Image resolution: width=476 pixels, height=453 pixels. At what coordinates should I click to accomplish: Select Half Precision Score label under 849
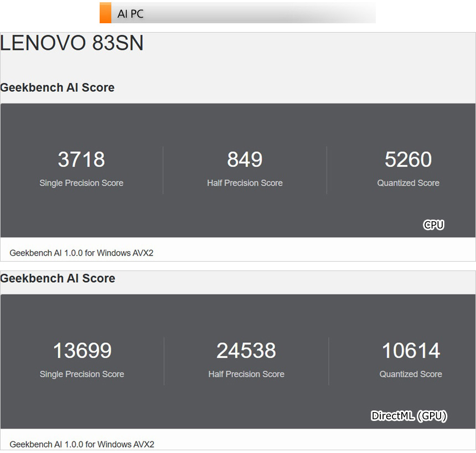(245, 183)
